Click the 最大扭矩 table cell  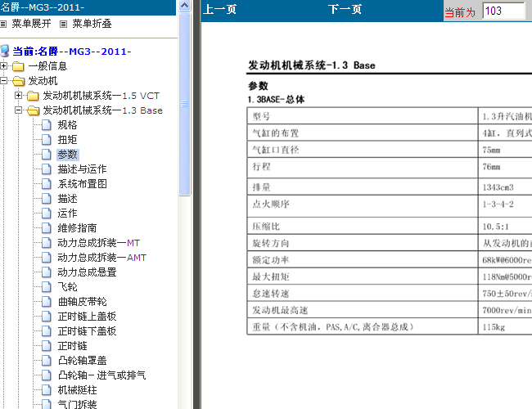pyautogui.click(x=363, y=276)
